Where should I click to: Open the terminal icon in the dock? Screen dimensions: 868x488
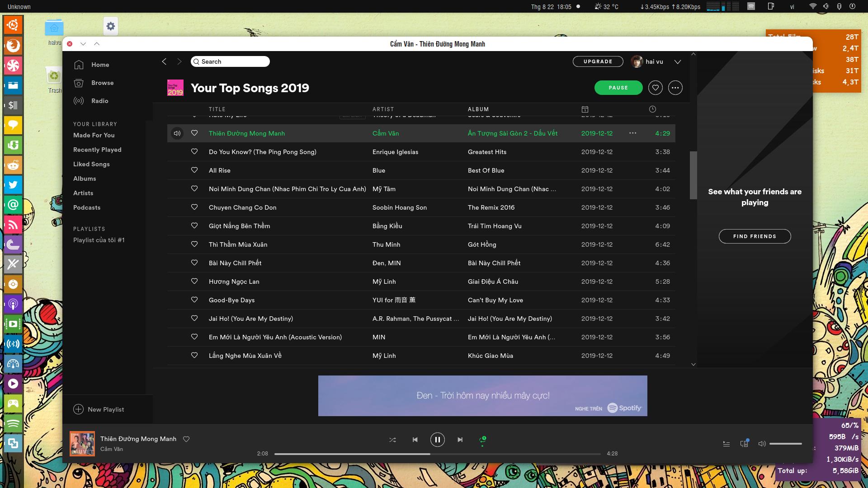13,105
